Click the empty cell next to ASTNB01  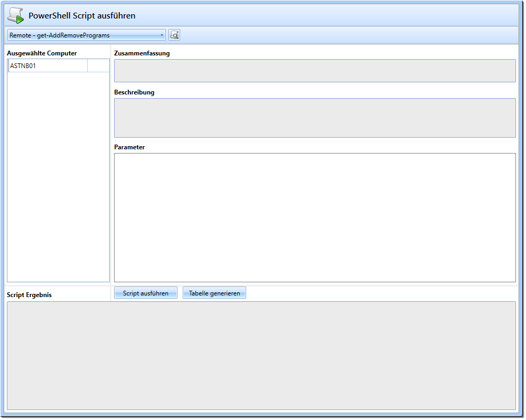point(98,66)
